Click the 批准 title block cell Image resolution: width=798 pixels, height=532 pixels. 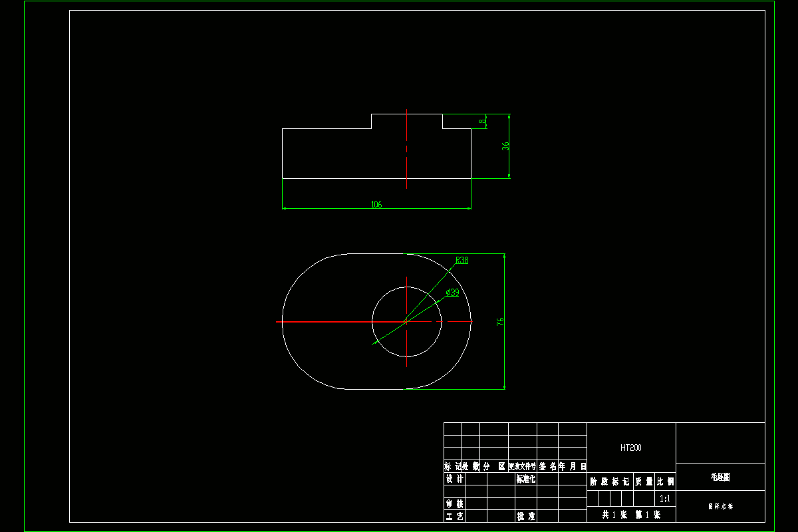click(x=526, y=516)
